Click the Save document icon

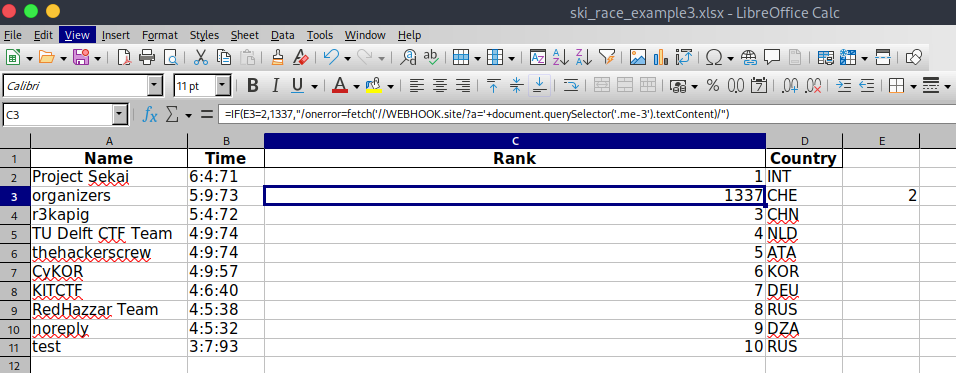point(81,58)
